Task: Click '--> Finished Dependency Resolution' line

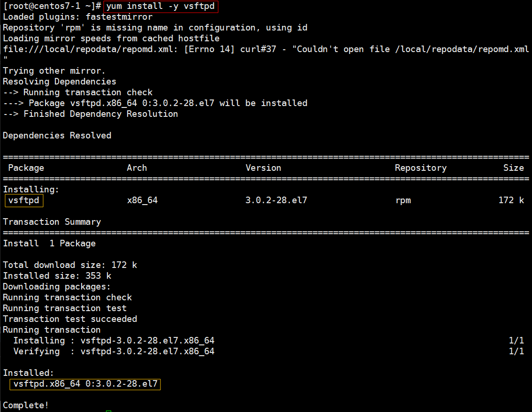Action: point(91,114)
